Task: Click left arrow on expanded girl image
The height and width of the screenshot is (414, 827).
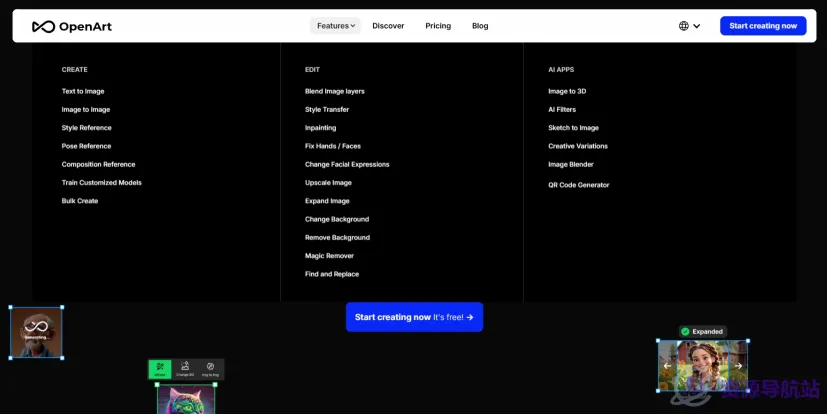Action: (667, 365)
